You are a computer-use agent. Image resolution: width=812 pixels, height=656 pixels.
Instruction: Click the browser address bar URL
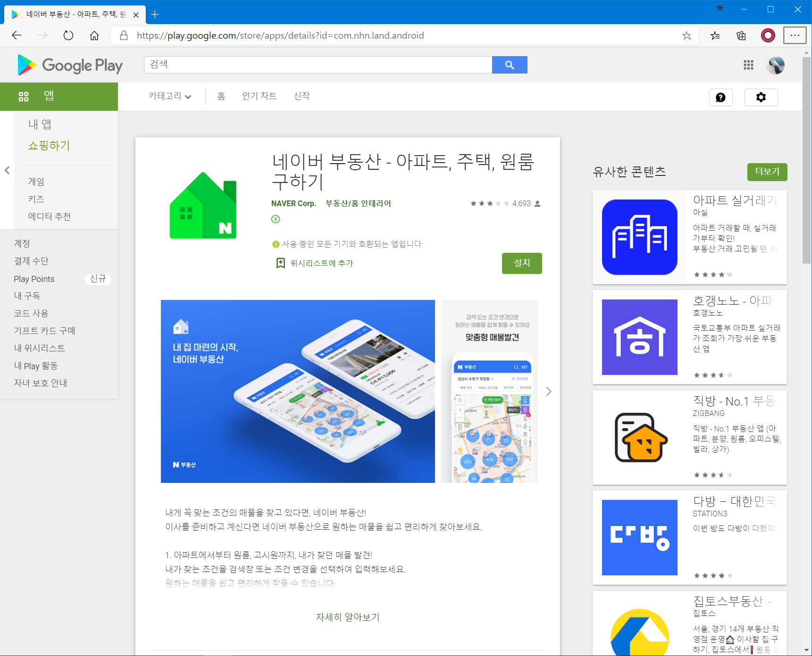pos(280,35)
